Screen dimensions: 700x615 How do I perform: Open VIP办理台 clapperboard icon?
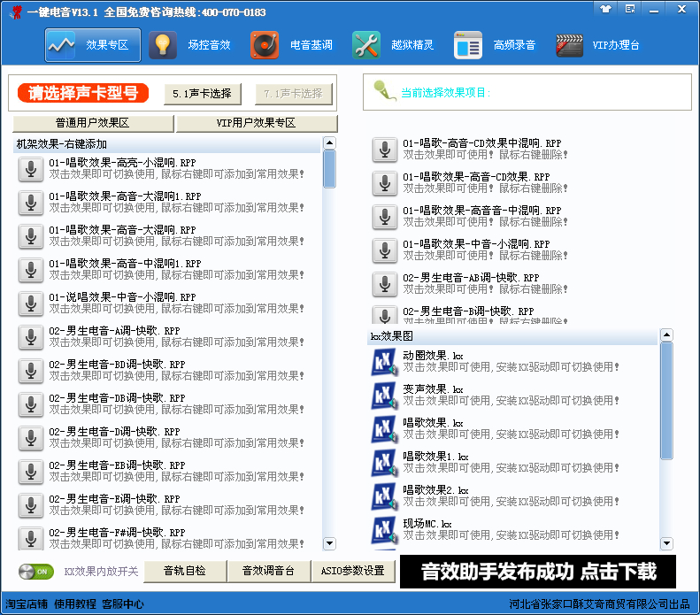(570, 45)
